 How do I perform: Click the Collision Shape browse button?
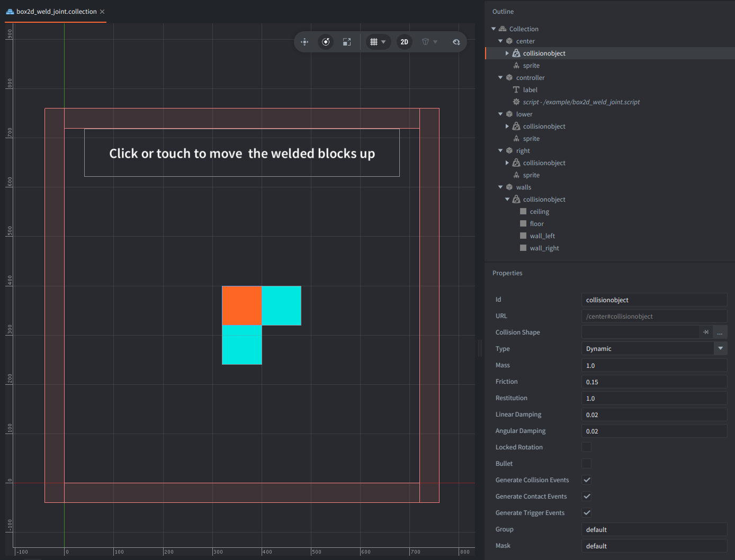click(720, 332)
